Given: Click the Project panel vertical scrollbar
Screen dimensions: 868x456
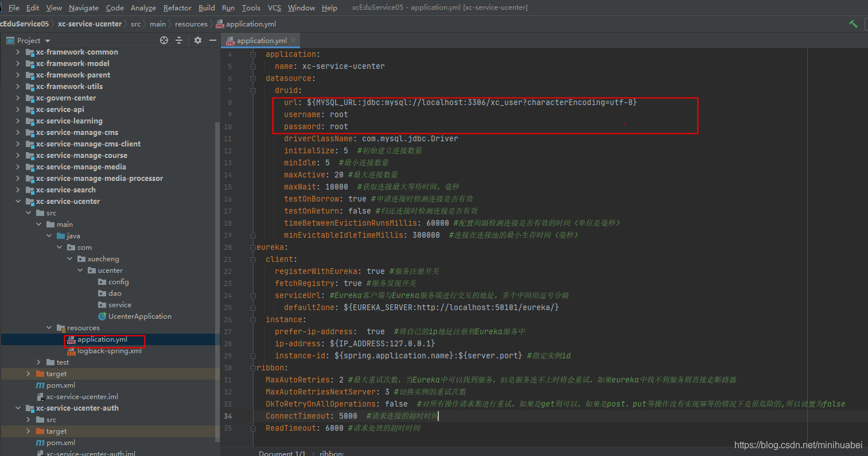Looking at the screenshot, I should pyautogui.click(x=217, y=281).
